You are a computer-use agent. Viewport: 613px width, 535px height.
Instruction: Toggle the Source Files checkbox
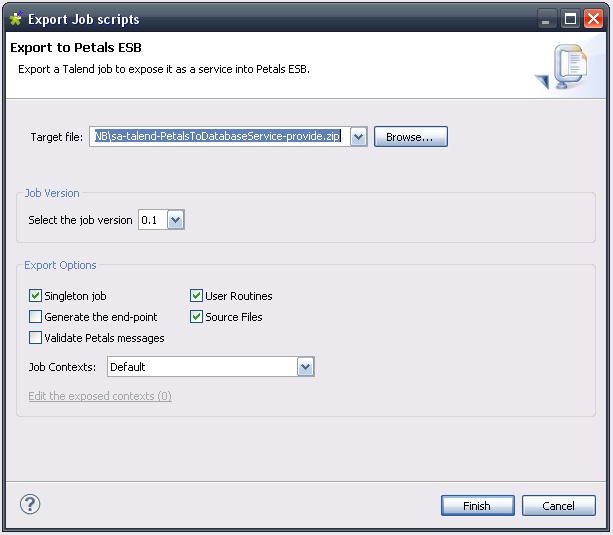197,317
